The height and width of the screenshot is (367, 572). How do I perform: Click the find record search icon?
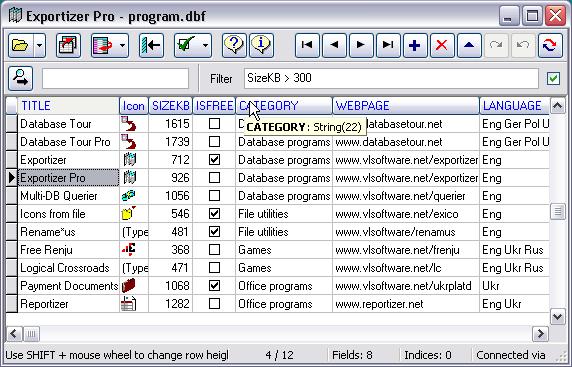20,78
